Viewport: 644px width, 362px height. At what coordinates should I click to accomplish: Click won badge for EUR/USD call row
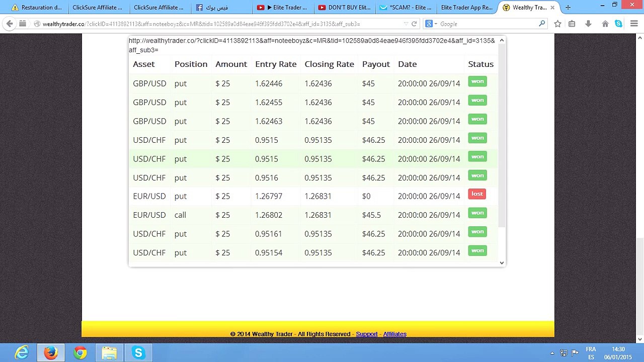click(477, 213)
